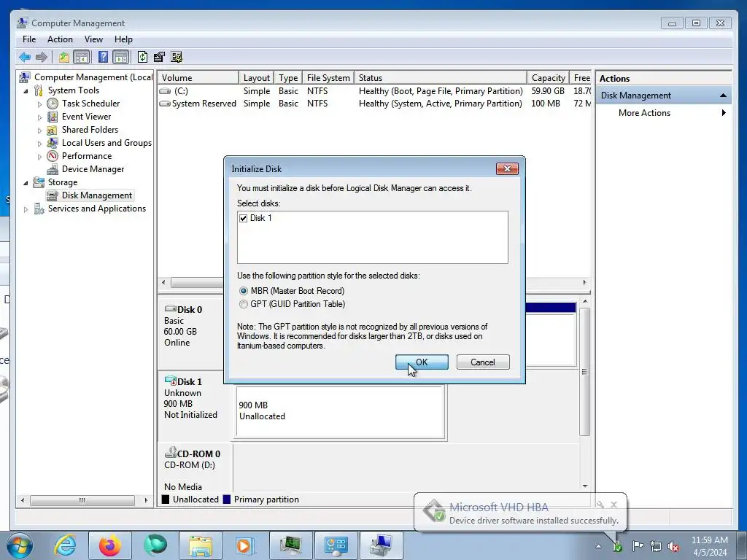Expand the Task Scheduler node arrow
The image size is (747, 560).
pos(39,104)
